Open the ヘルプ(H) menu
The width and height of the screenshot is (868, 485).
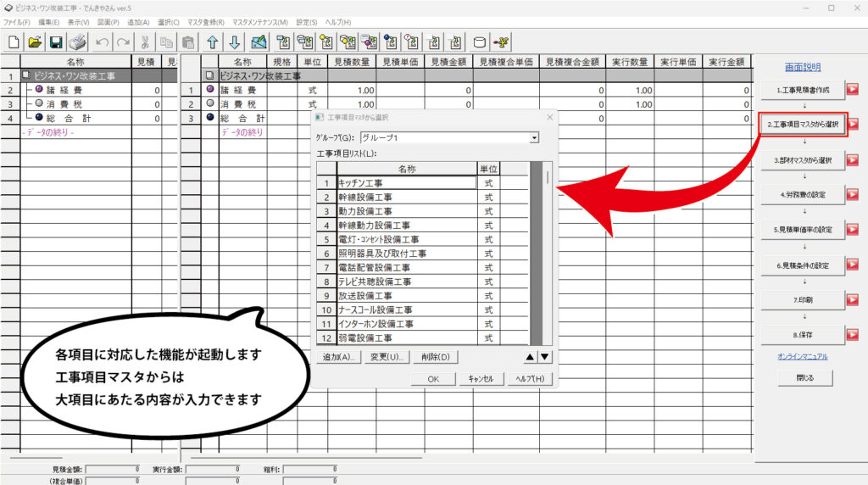click(x=338, y=22)
